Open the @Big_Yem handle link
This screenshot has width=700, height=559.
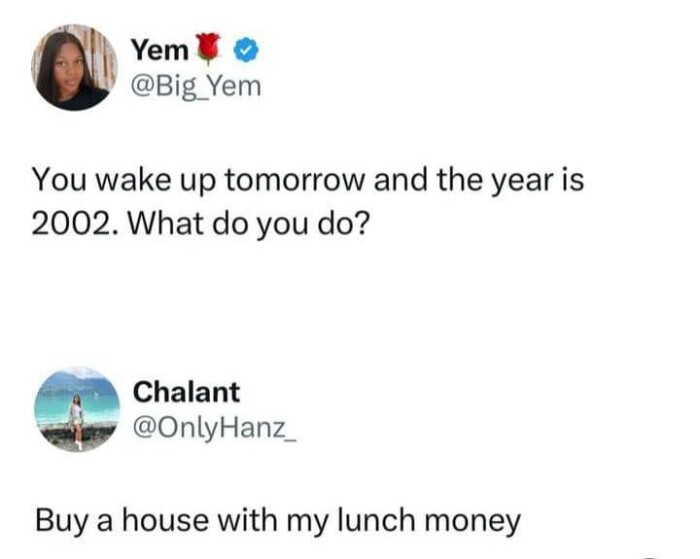click(x=195, y=87)
